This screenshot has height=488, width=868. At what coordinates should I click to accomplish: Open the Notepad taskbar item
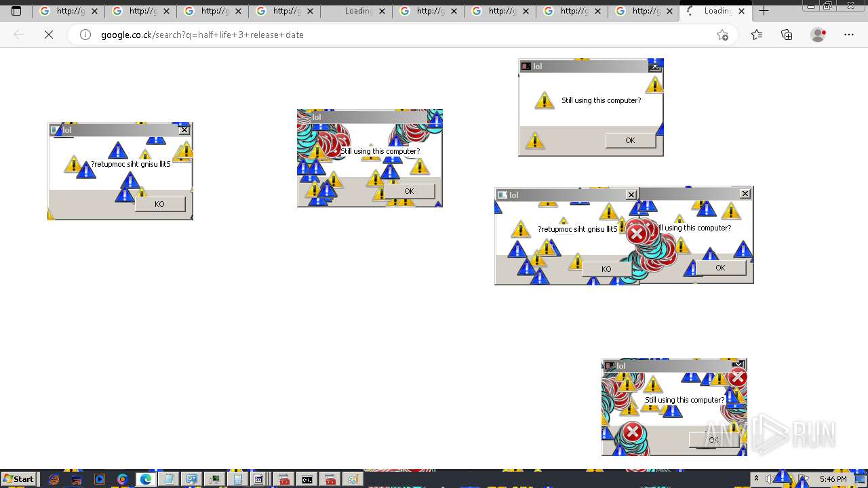coord(169,479)
